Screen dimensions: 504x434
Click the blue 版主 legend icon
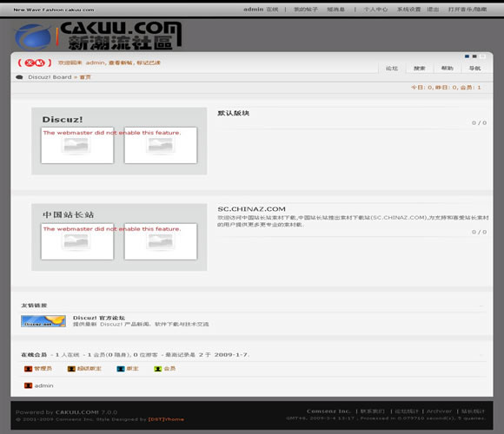click(121, 369)
